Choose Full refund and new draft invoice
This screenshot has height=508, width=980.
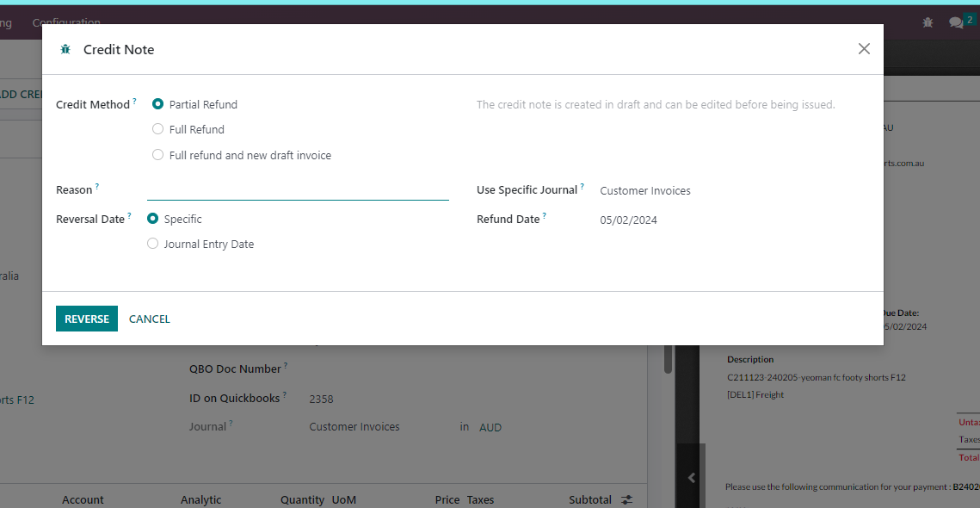[x=157, y=155]
